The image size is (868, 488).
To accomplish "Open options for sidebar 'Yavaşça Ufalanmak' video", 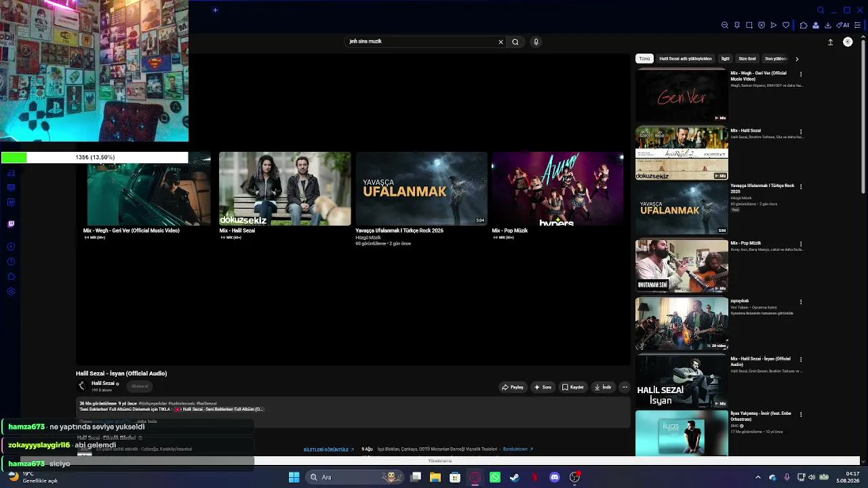I will (801, 186).
